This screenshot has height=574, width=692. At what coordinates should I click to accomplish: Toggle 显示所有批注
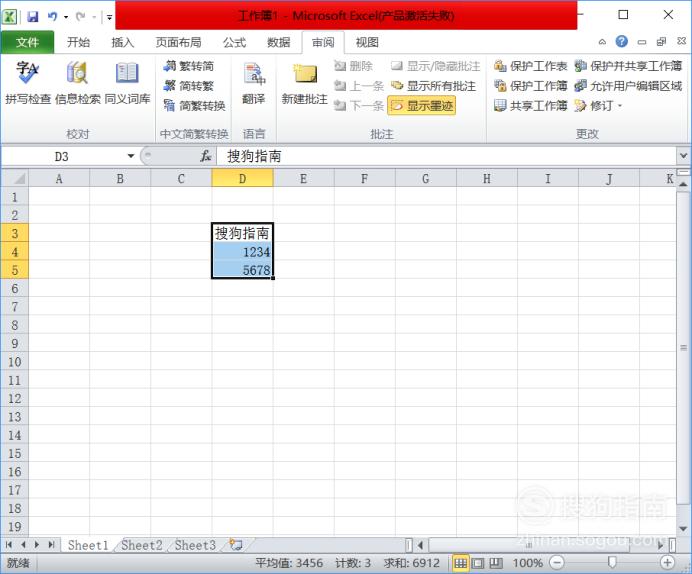433,86
